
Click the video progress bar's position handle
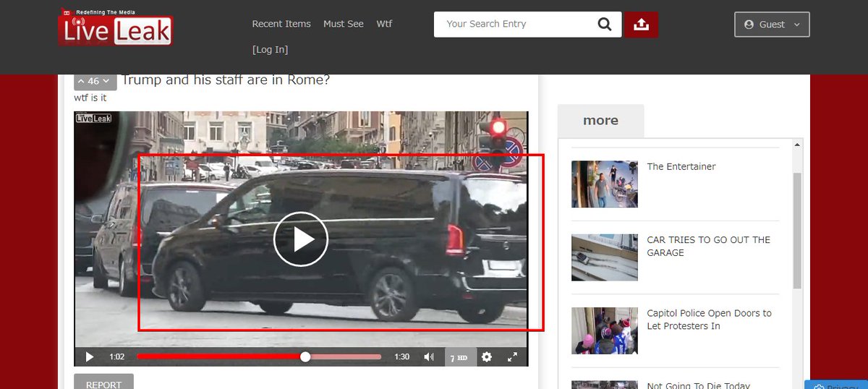point(305,356)
